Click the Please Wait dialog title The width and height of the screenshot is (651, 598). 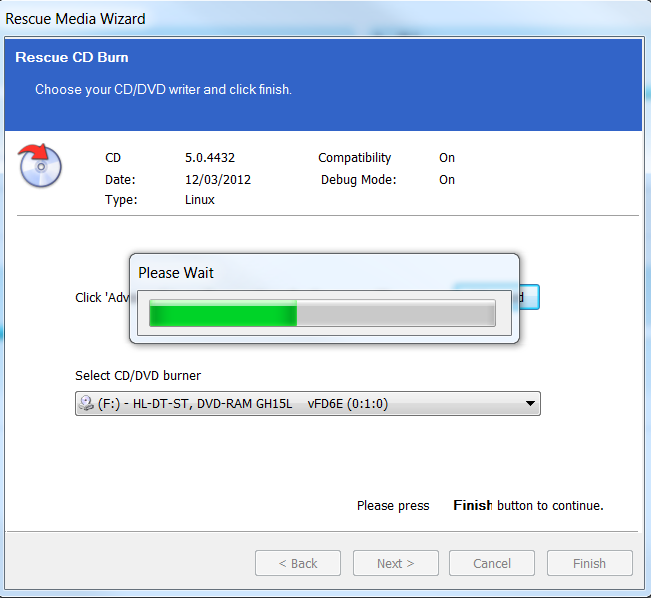pyautogui.click(x=176, y=273)
